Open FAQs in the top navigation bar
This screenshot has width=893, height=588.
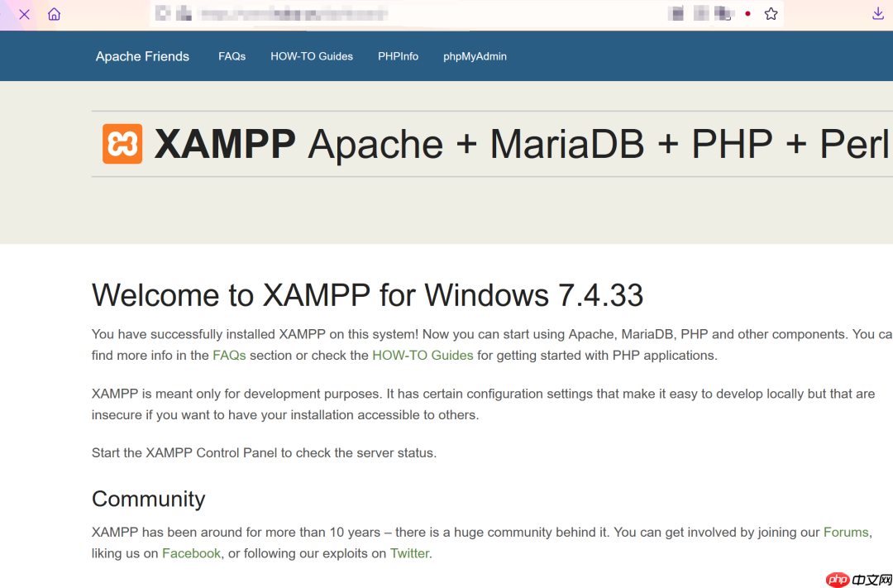(x=232, y=56)
